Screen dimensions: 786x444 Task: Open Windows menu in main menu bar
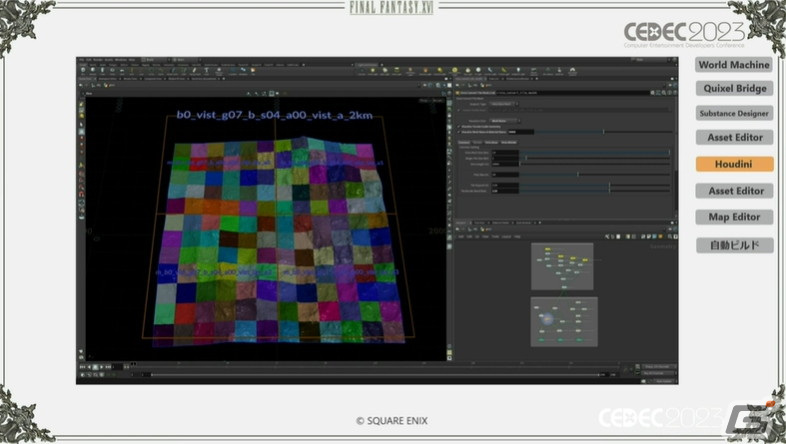[x=121, y=60]
